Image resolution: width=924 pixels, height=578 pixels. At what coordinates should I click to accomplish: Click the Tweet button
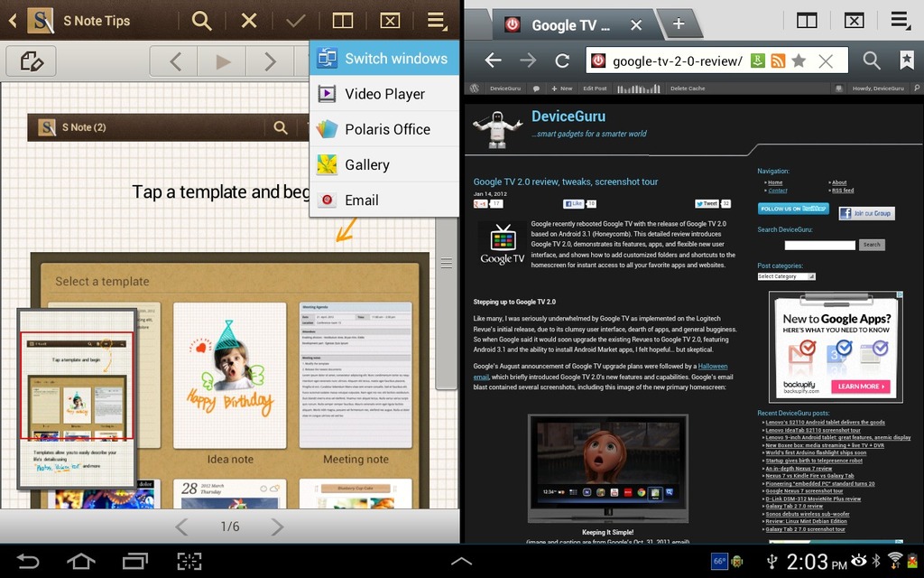[707, 203]
